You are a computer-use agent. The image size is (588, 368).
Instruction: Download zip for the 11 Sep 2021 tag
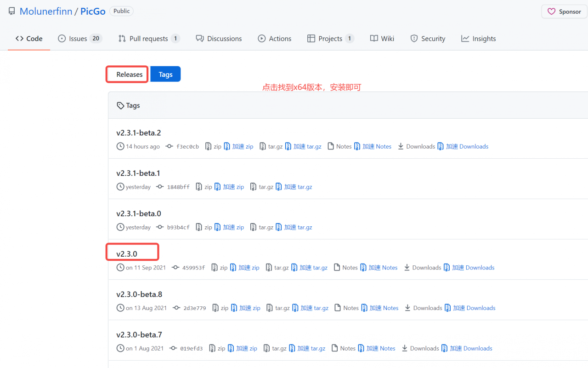219,268
